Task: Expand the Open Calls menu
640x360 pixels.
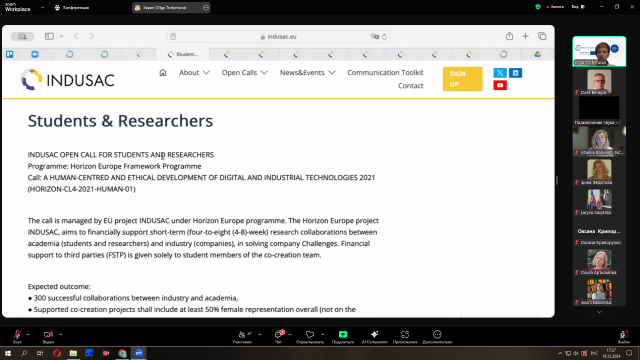Action: click(x=244, y=73)
